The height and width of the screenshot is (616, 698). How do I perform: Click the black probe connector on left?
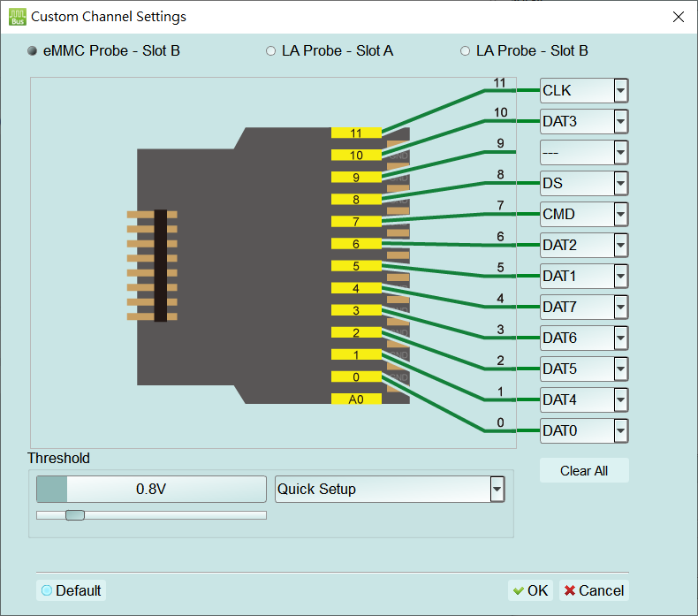coord(160,265)
